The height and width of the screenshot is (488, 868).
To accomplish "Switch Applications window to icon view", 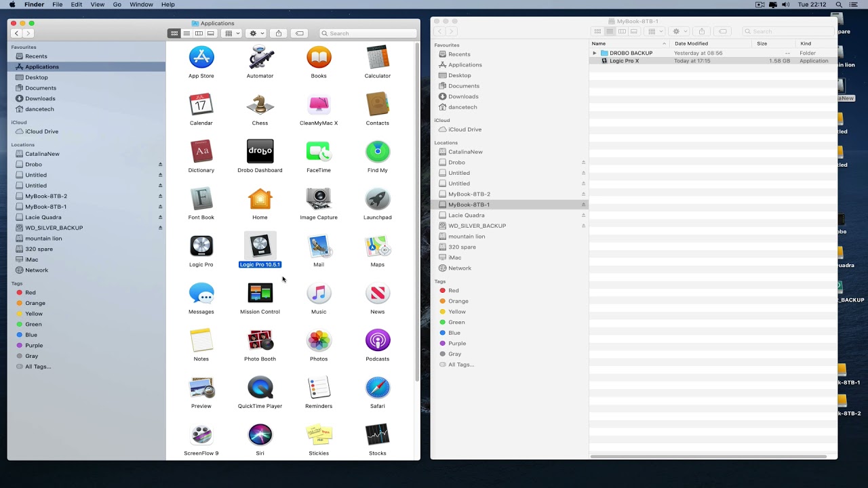I will click(174, 33).
